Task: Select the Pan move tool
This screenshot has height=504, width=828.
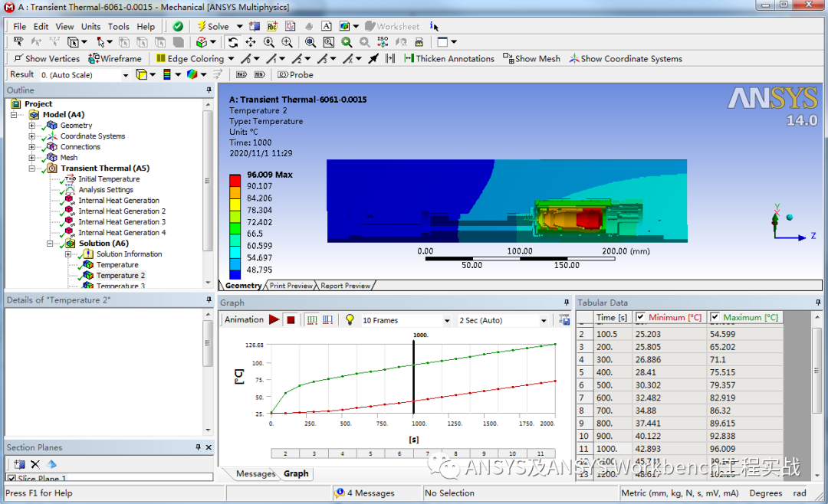Action: click(x=250, y=42)
